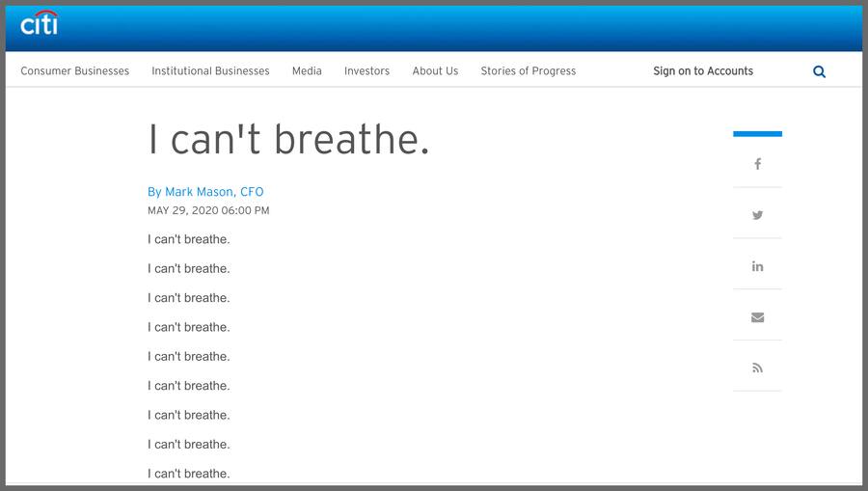Viewport: 868px width, 491px height.
Task: Open author link By Mark Mason, CFO
Action: 205,192
